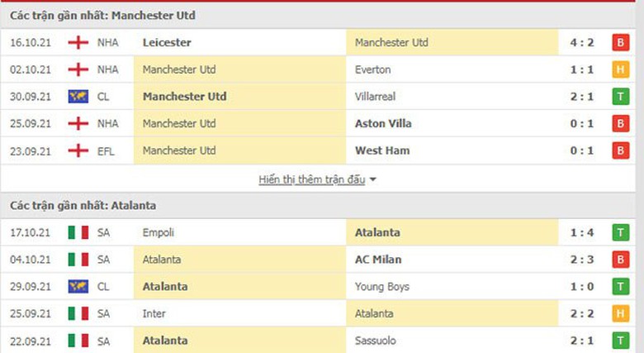
Task: Select the Young Boys team name
Action: coord(382,287)
